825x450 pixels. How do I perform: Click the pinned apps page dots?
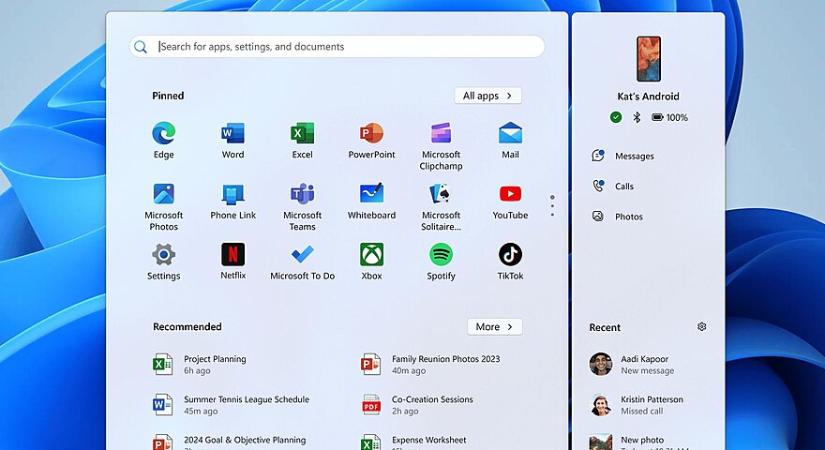click(552, 206)
